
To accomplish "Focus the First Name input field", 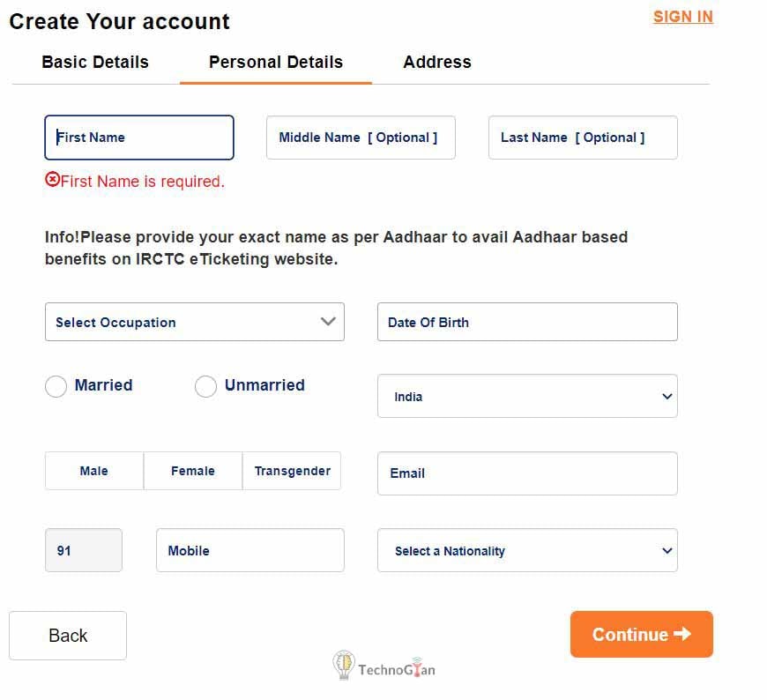I will (x=139, y=138).
